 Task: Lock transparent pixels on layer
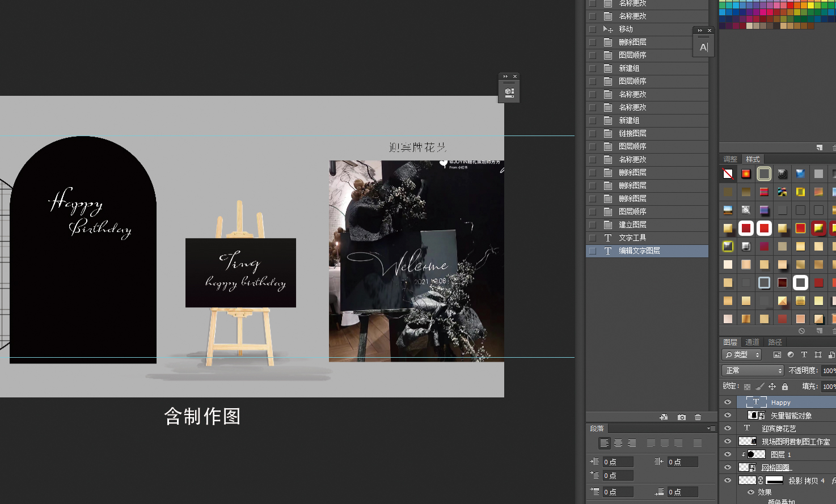748,387
